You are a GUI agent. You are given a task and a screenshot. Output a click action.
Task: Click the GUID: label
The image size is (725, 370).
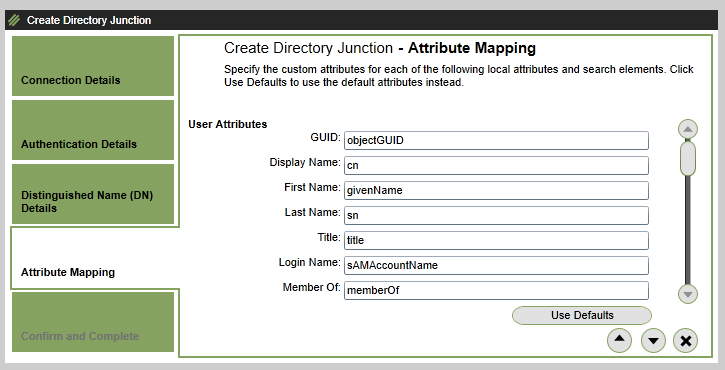326,137
